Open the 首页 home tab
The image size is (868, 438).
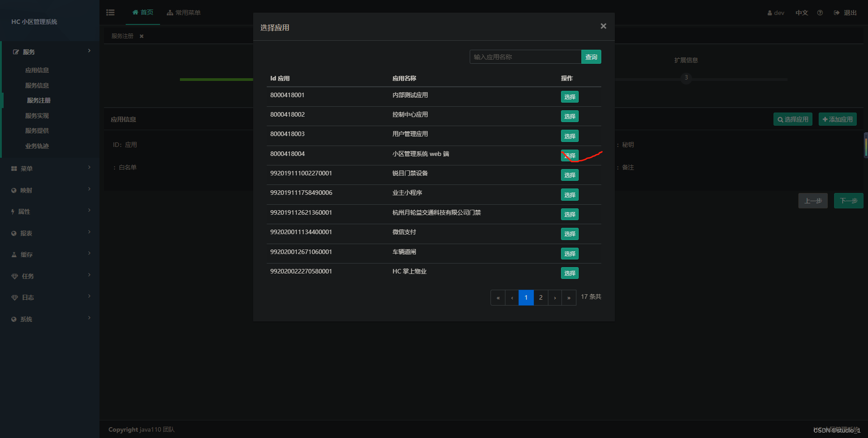click(x=143, y=13)
